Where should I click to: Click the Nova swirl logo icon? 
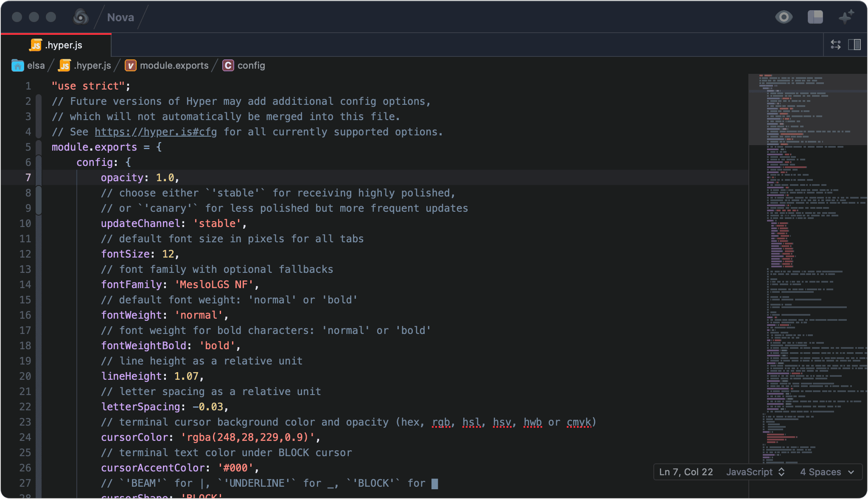click(81, 17)
